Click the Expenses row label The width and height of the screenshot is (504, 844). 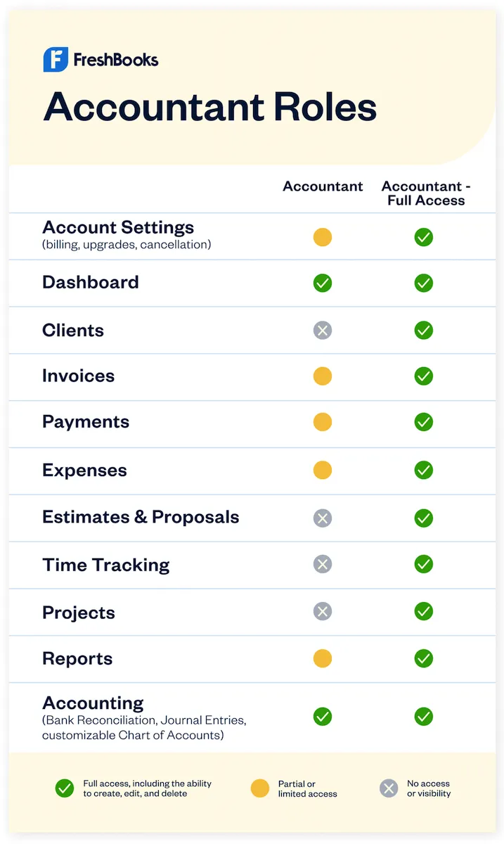click(84, 471)
